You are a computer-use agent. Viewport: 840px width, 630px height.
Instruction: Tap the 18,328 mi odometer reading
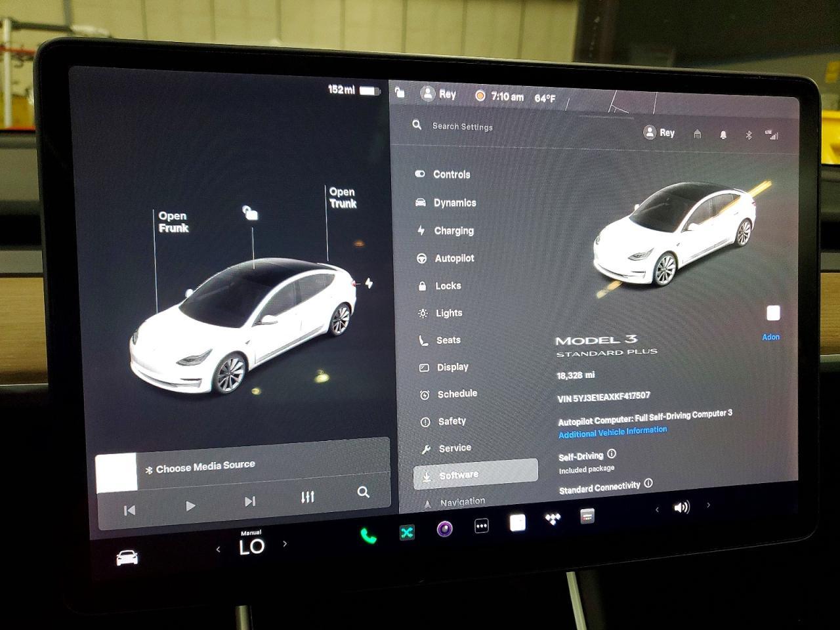[576, 375]
